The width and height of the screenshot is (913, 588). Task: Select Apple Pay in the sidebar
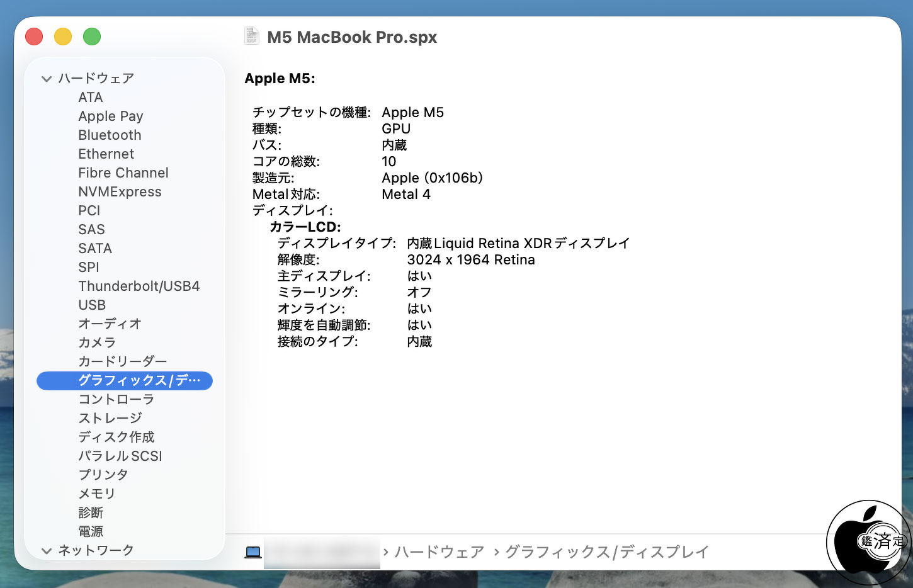pos(110,116)
